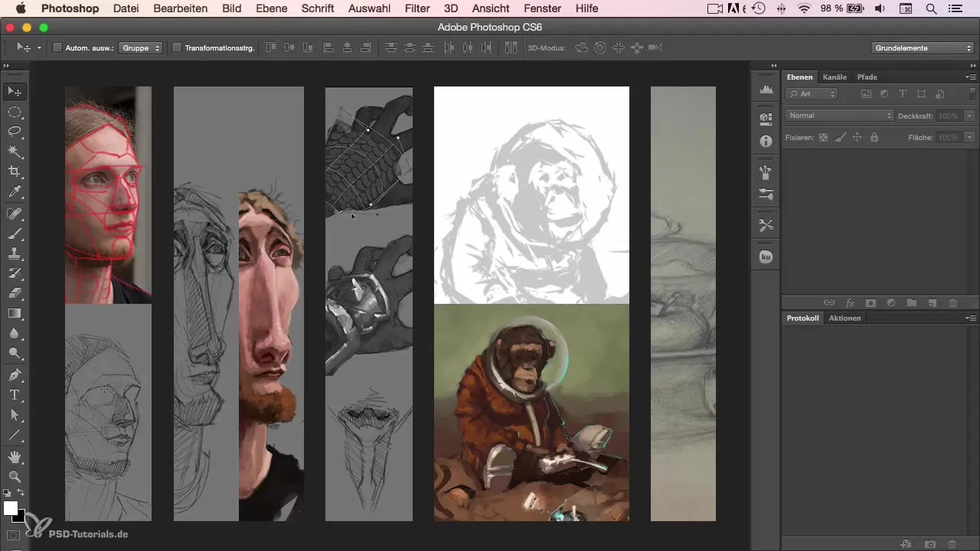The width and height of the screenshot is (980, 551).
Task: Create new layer group folder icon
Action: tap(912, 303)
